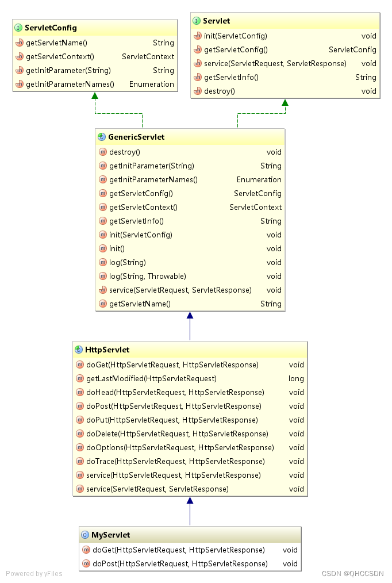Click method icon of doPost in MyServlet
Viewport: 392px width, 583px height.
(x=86, y=563)
